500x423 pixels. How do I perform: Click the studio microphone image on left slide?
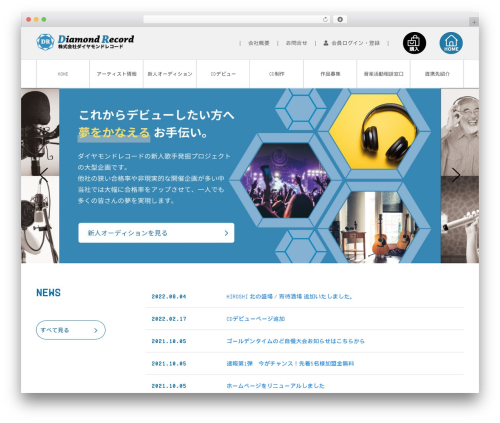point(40,132)
